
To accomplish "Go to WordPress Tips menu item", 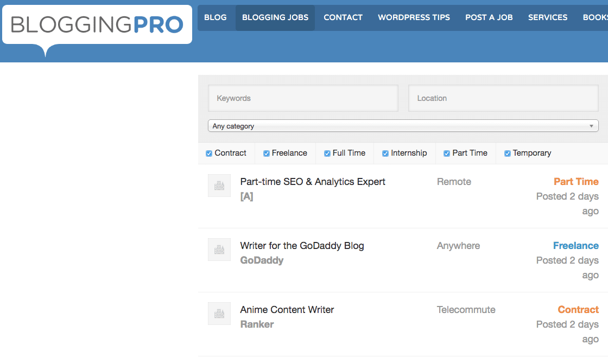I will click(414, 17).
